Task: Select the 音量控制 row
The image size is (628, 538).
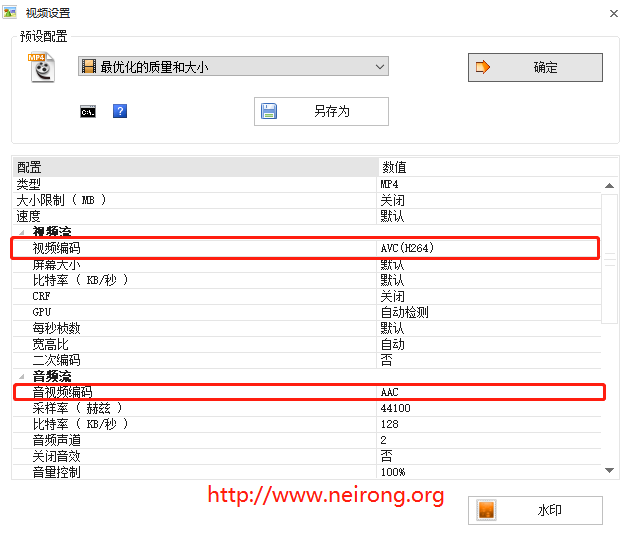Action: (x=307, y=472)
